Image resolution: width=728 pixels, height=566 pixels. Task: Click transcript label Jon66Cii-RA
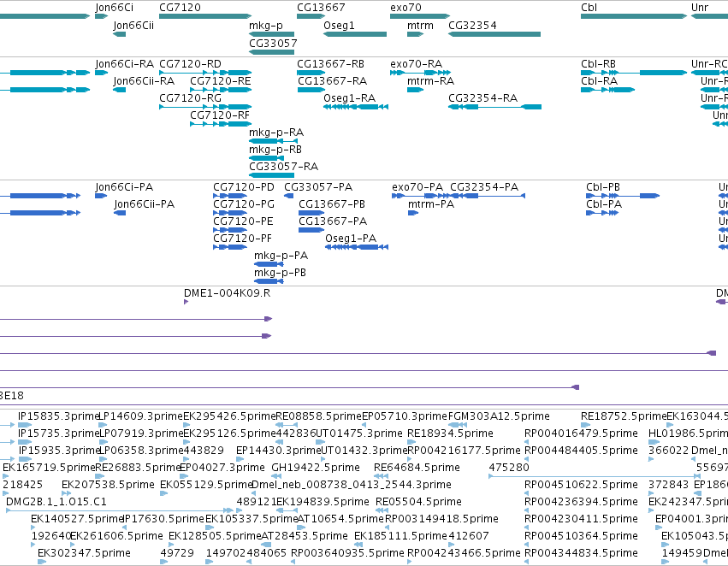tap(144, 80)
